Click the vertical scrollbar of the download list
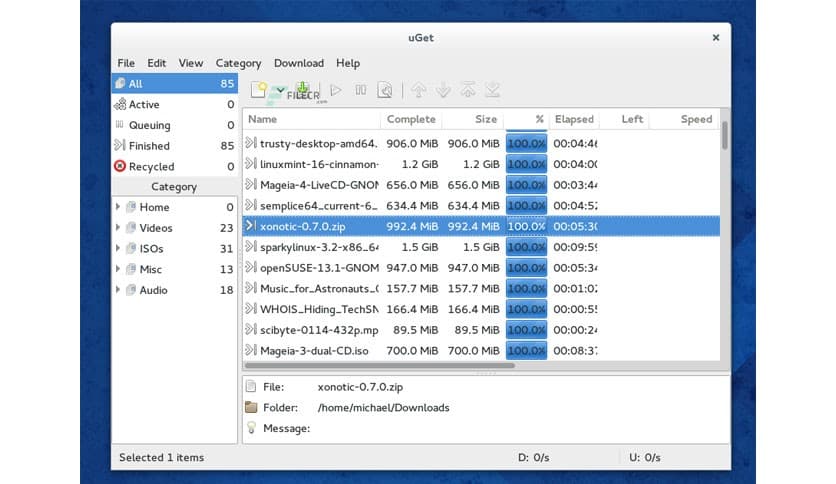Viewport: 836px width, 484px height. click(725, 135)
